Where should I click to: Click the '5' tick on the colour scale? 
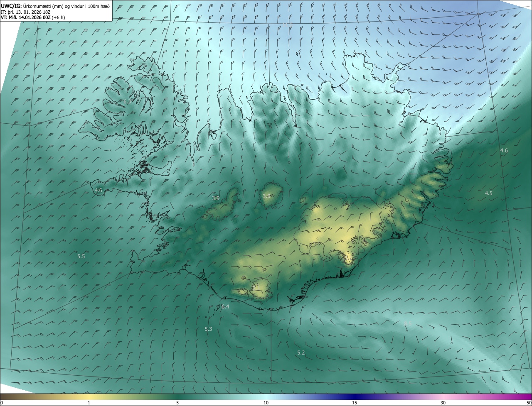177,403
